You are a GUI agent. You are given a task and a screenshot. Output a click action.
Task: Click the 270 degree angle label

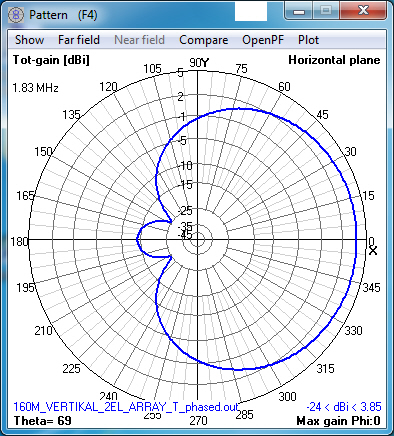click(198, 420)
